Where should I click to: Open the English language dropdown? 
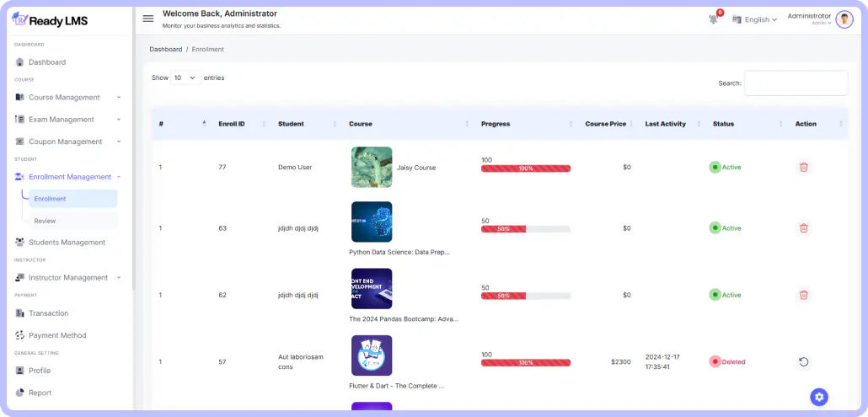point(755,19)
